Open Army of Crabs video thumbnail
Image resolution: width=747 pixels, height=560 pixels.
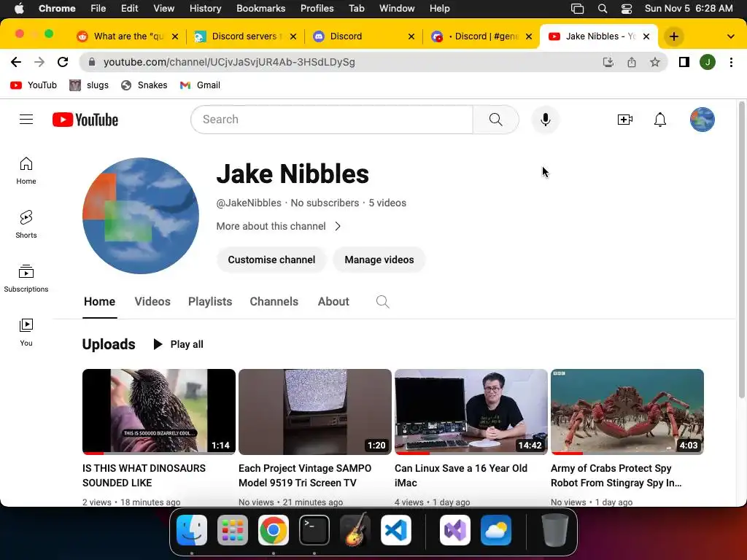point(627,412)
